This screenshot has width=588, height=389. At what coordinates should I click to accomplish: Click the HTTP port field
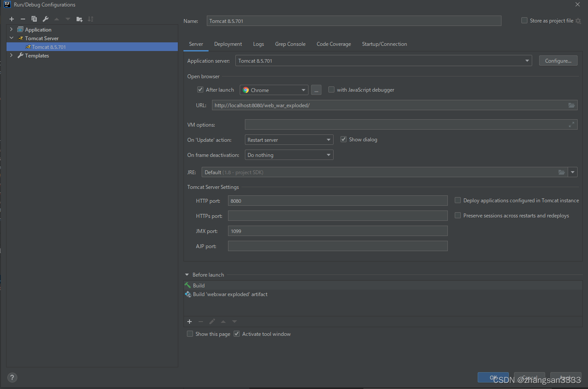pyautogui.click(x=338, y=201)
